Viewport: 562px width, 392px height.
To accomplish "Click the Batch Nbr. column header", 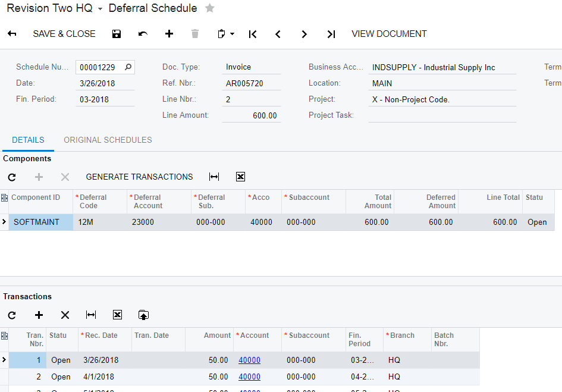I will 456,340.
